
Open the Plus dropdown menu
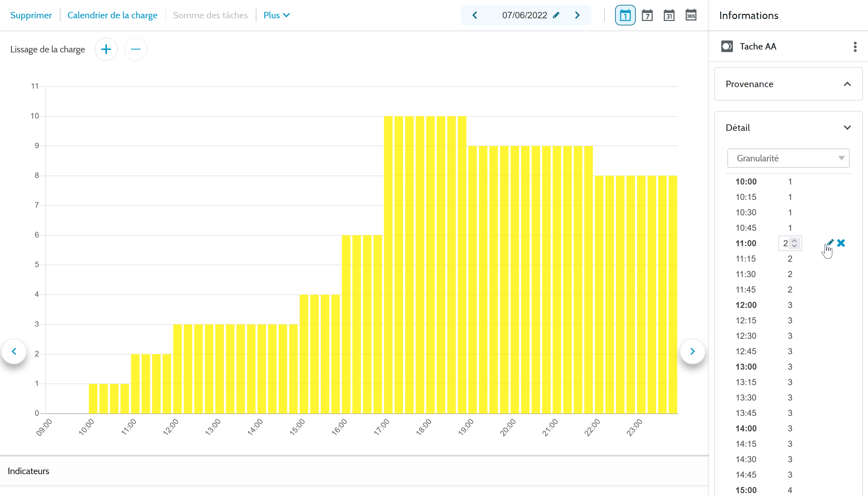point(276,15)
